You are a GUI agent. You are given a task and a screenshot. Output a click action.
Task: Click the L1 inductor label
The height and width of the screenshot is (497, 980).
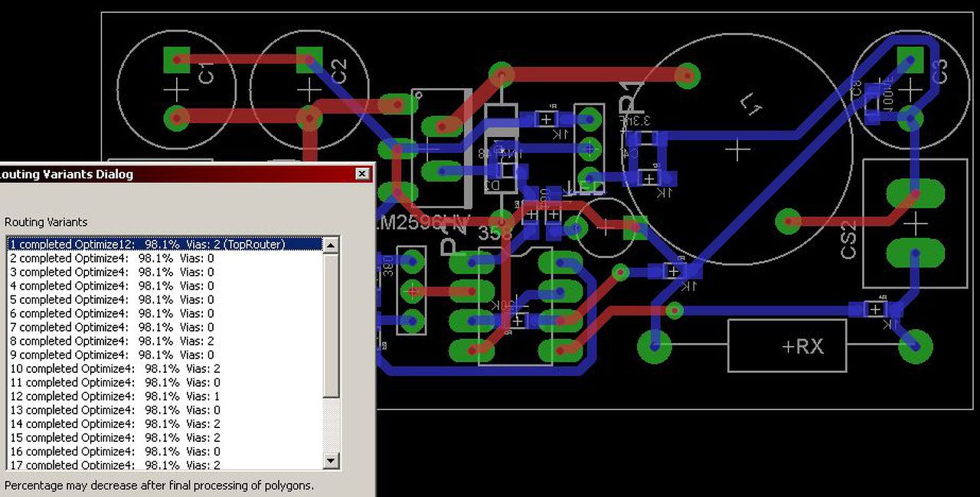pyautogui.click(x=752, y=106)
